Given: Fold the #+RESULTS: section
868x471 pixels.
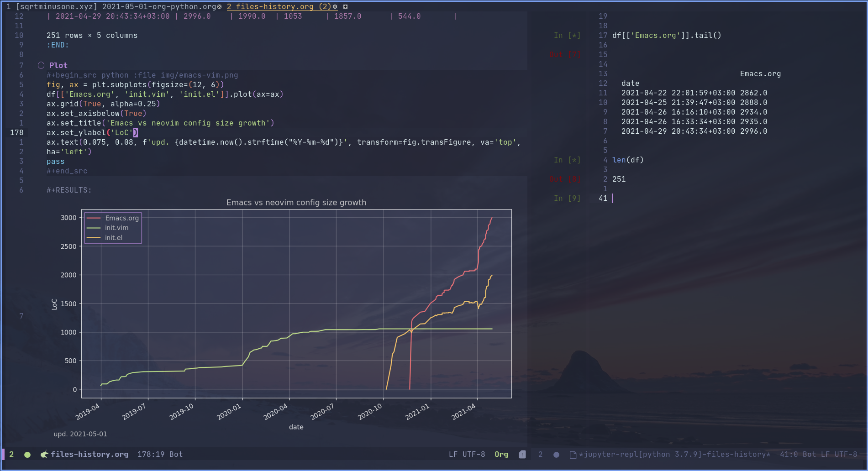Looking at the screenshot, I should [68, 190].
